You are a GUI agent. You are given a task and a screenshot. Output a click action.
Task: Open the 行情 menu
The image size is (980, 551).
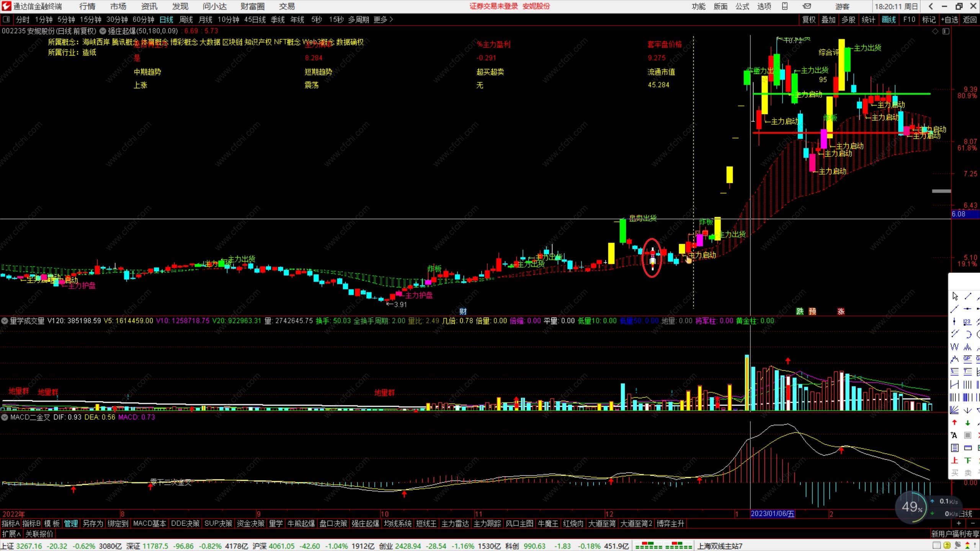tap(87, 7)
